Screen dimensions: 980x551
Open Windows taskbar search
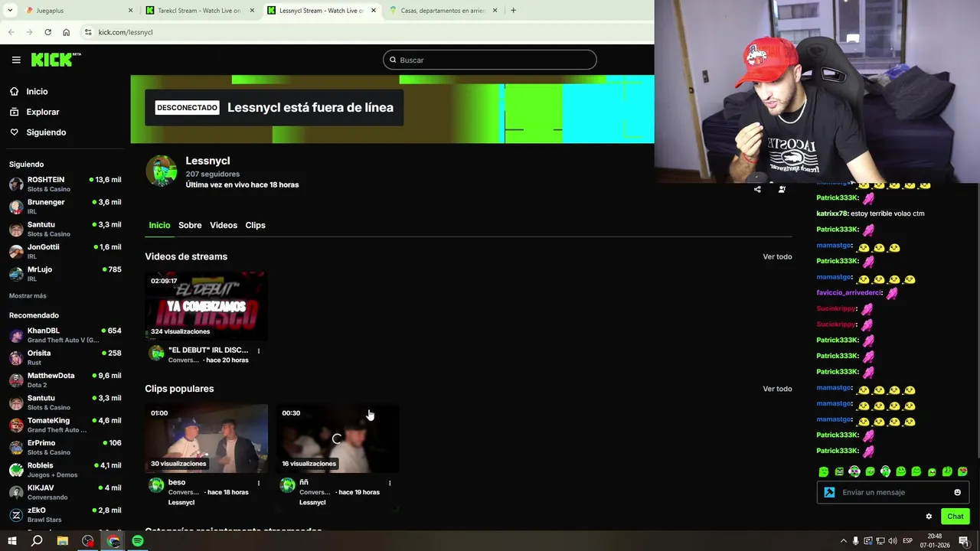click(37, 541)
